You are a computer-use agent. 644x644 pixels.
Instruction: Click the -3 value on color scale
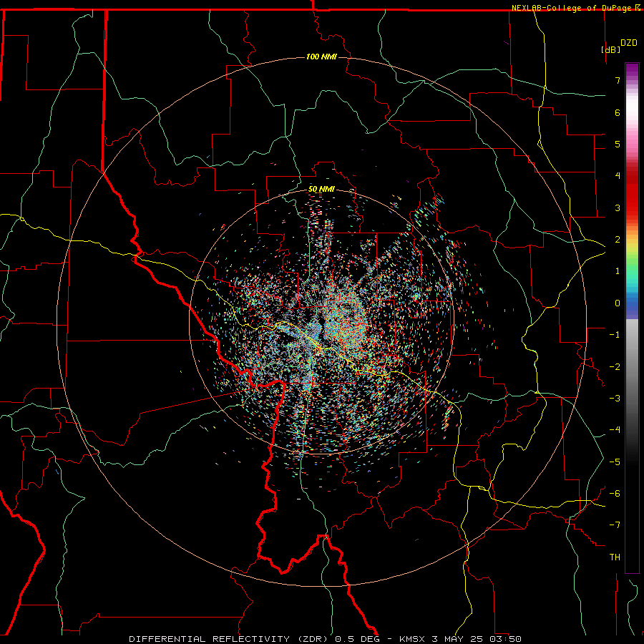(615, 399)
